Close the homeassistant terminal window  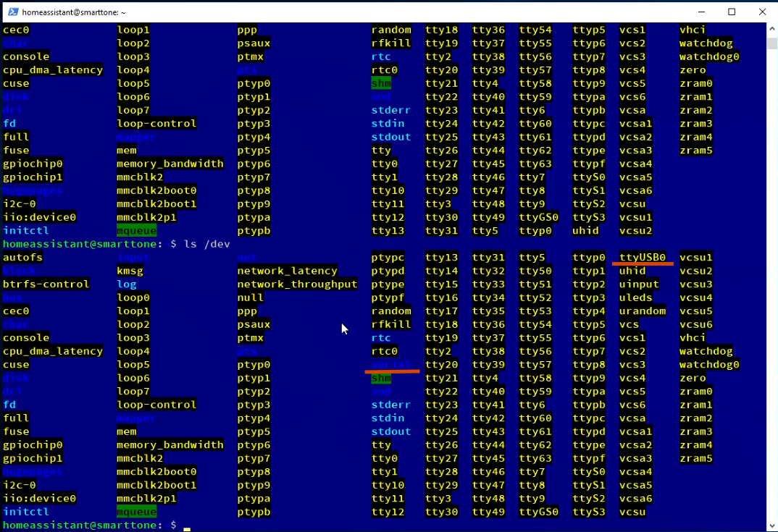pos(762,12)
